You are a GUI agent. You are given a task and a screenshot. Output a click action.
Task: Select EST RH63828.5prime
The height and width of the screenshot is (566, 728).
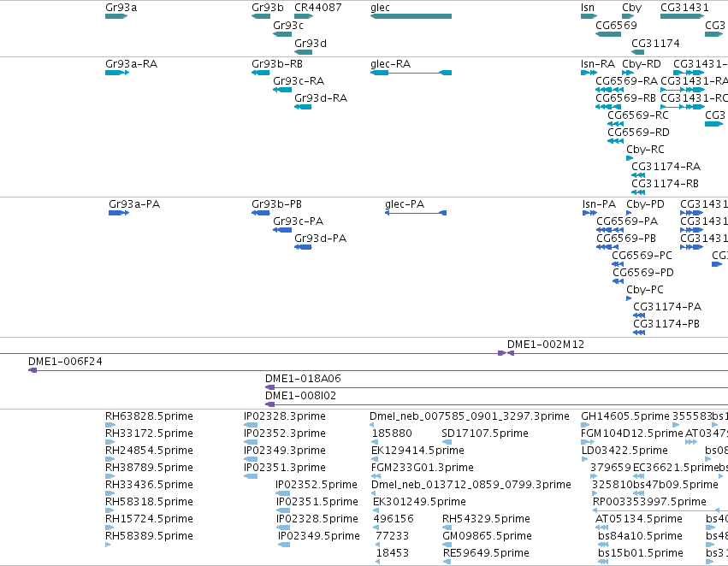(110, 425)
